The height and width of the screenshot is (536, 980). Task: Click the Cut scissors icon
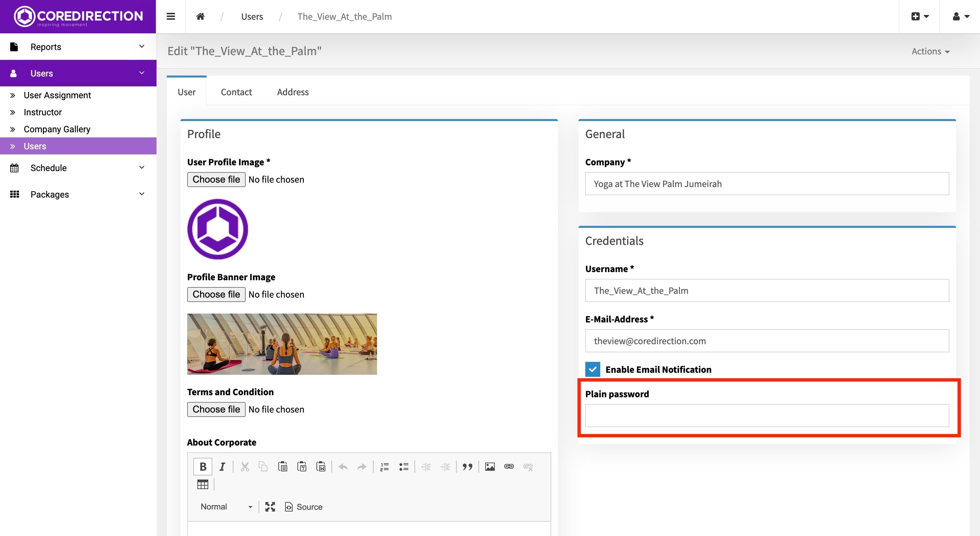click(x=245, y=466)
